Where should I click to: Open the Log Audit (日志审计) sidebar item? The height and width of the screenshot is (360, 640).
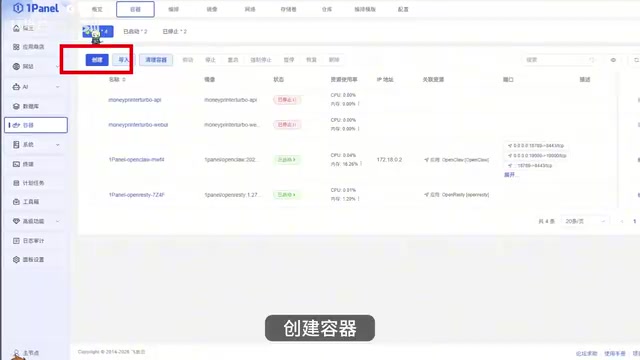click(x=36, y=241)
